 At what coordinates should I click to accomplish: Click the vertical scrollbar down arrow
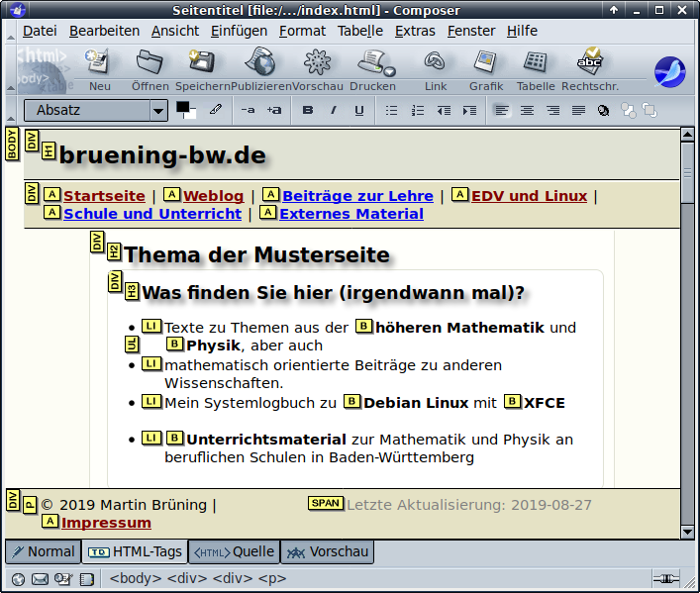[x=688, y=532]
